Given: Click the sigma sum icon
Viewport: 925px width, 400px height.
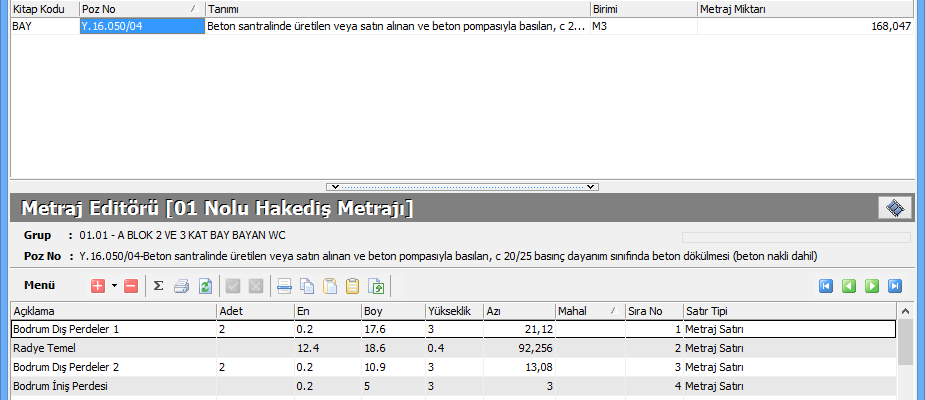Looking at the screenshot, I should click(158, 286).
